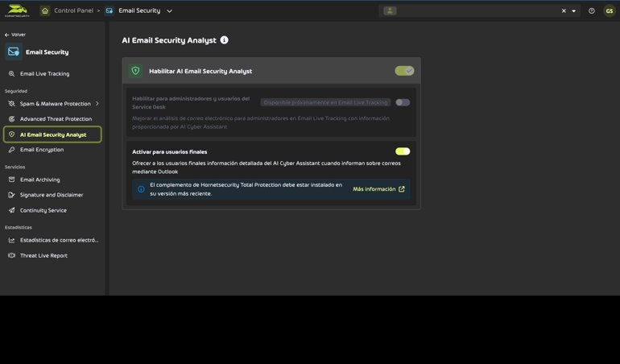Click the search input in the top bar
This screenshot has height=364, width=620.
coord(478,11)
